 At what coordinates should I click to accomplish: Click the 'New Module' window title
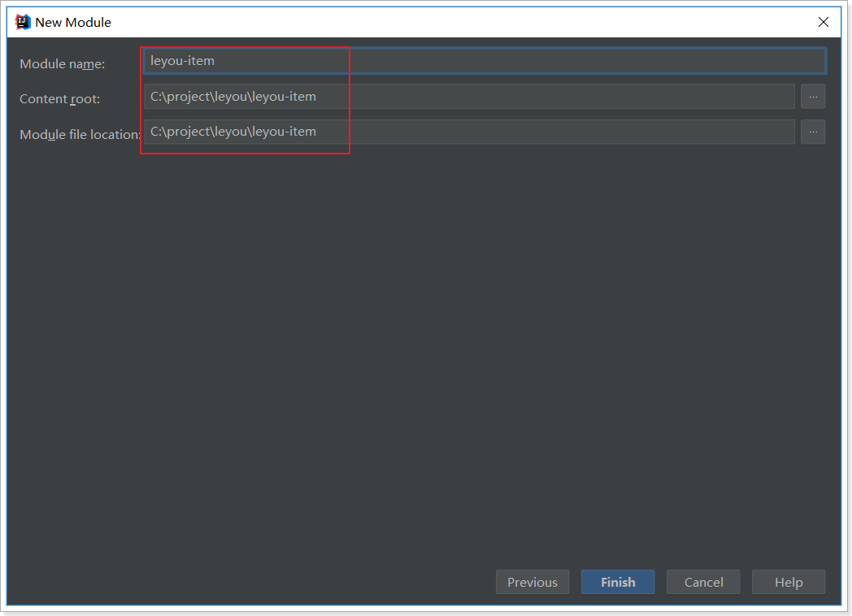point(73,22)
